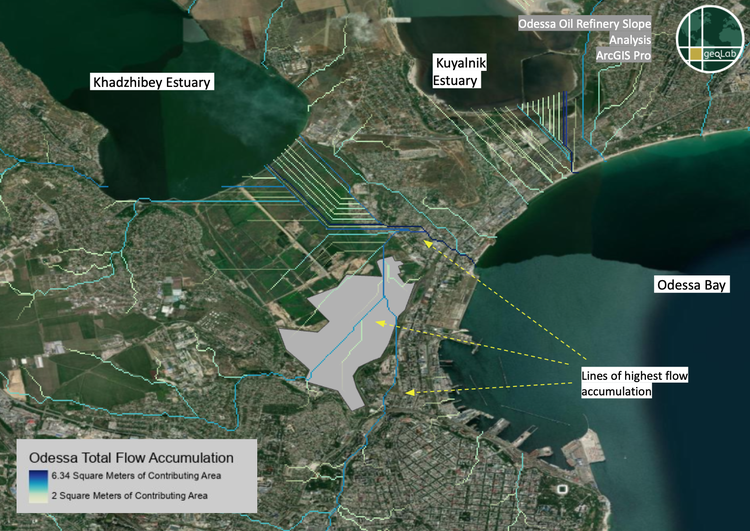Image resolution: width=750 pixels, height=531 pixels.
Task: Click the Odessa Bay label
Action: pos(691,285)
